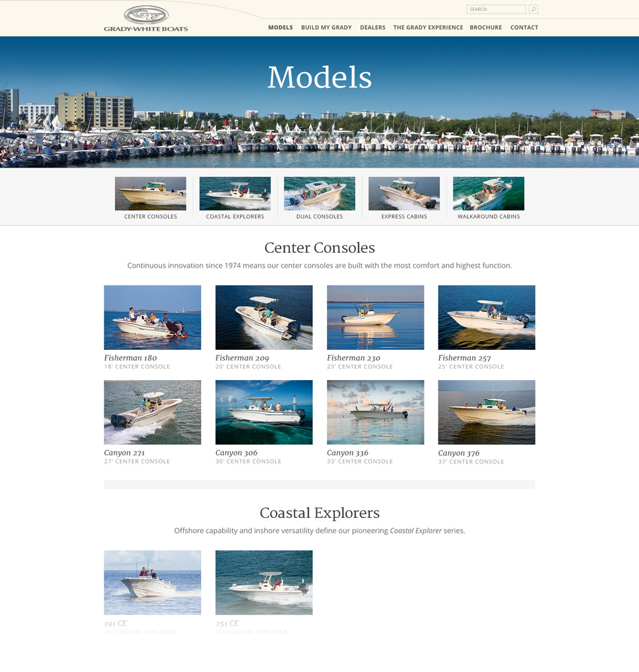
Task: Click the Center Consoles category label
Action: click(x=151, y=217)
